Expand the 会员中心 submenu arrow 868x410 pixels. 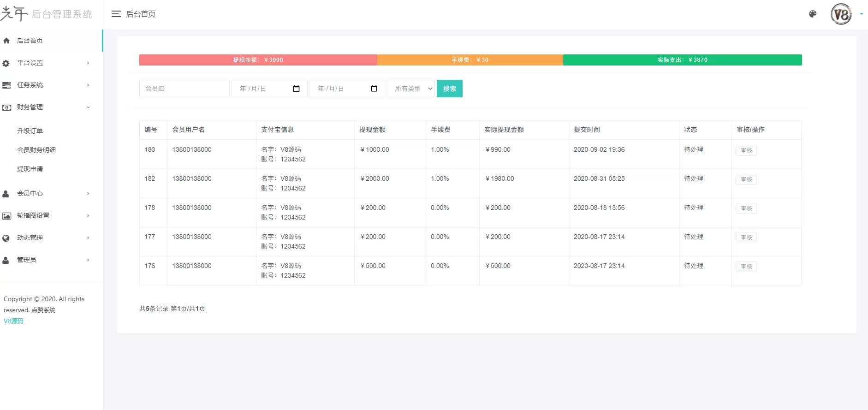[x=88, y=194]
